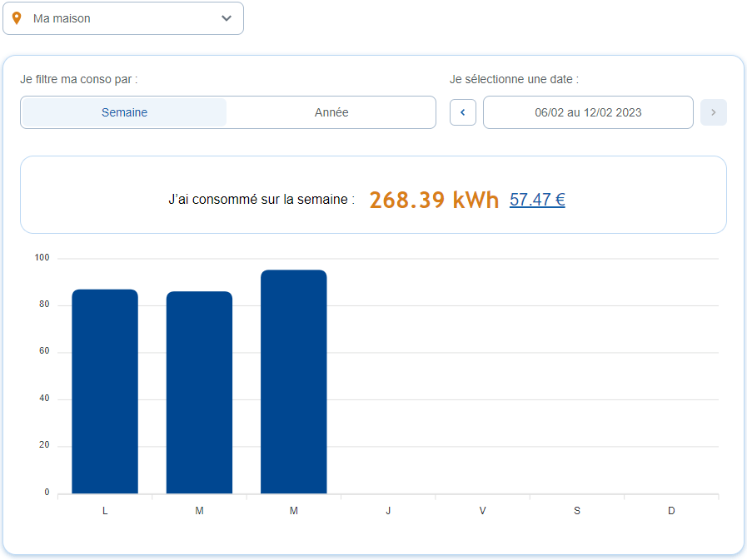Click the S day label on axis
The image size is (747, 560).
[577, 511]
